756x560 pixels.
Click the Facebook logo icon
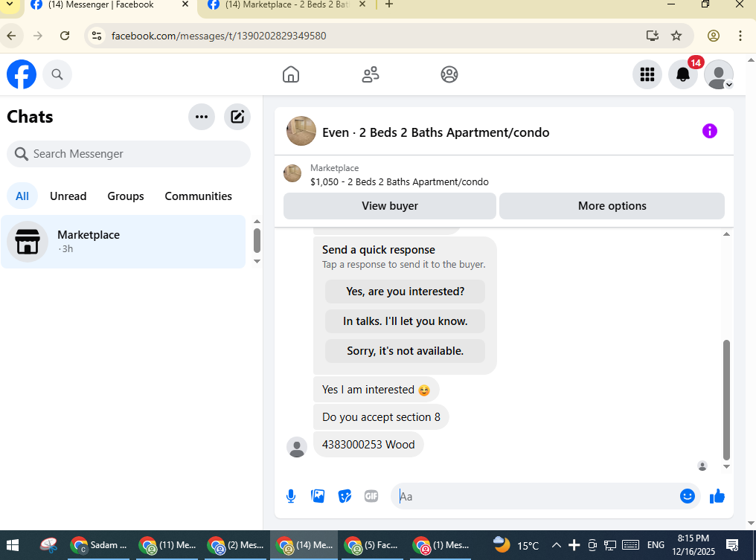22,74
